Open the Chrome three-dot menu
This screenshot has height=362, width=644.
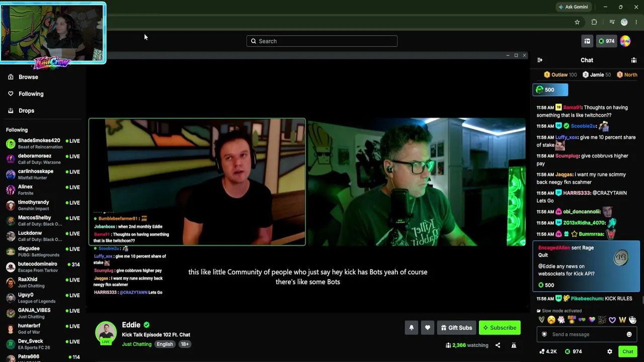click(636, 22)
